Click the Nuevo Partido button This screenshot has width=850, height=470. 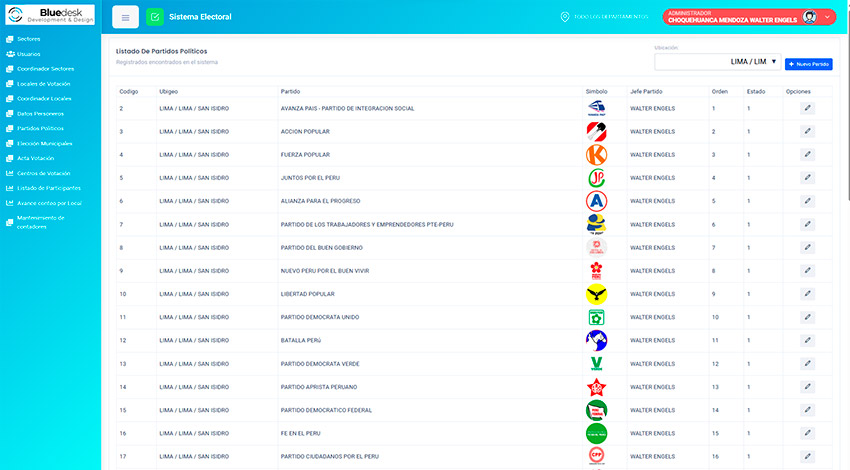tap(809, 63)
